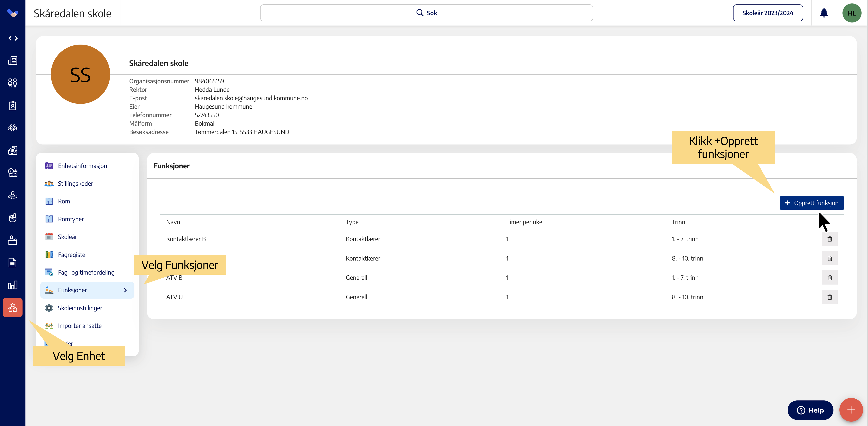Viewport: 868px width, 426px height.
Task: Open the puzzle piece sidebar icon
Action: pos(13,150)
